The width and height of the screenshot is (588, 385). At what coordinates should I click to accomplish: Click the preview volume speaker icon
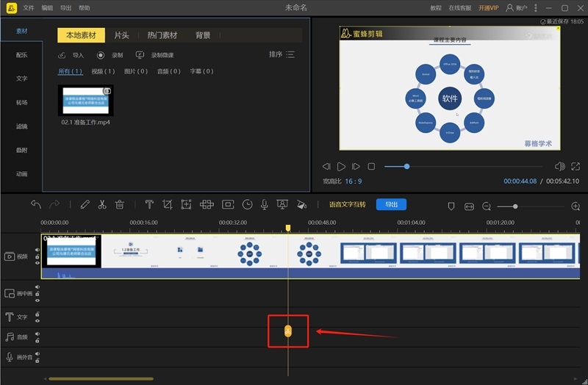(560, 167)
